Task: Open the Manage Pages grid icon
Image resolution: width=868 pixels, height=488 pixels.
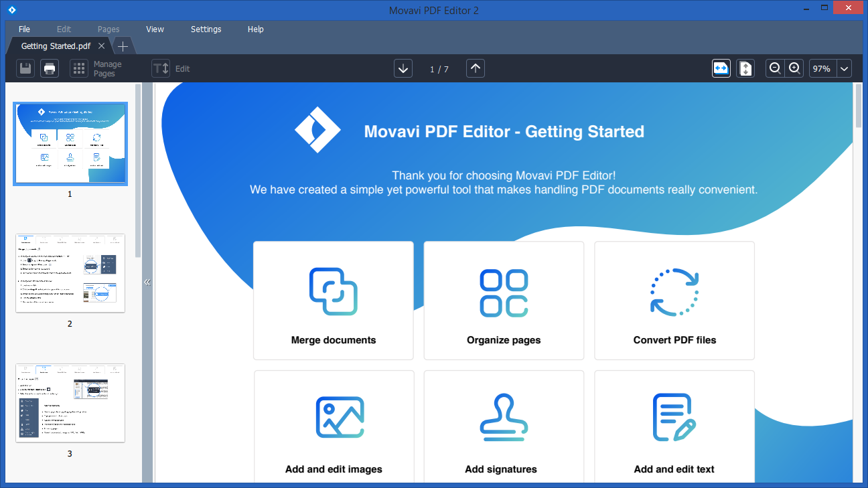Action: [x=79, y=68]
